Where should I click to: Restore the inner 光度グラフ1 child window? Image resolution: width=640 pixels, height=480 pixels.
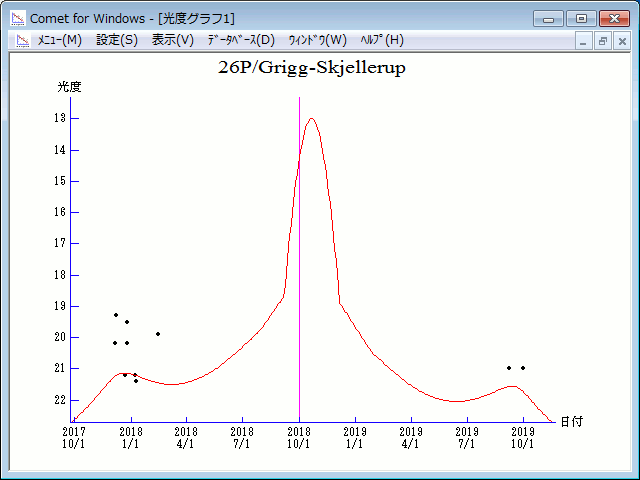click(x=603, y=41)
